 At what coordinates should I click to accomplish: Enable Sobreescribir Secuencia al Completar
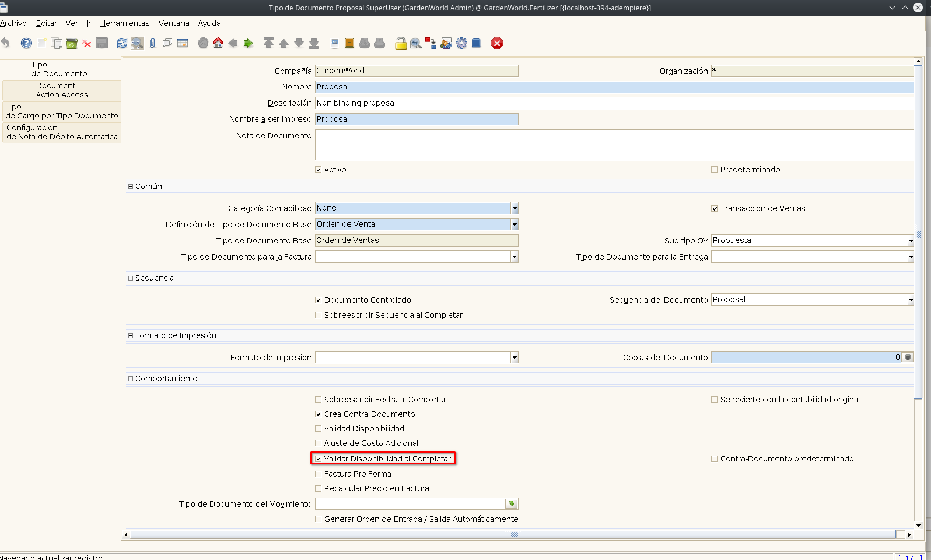[318, 315]
